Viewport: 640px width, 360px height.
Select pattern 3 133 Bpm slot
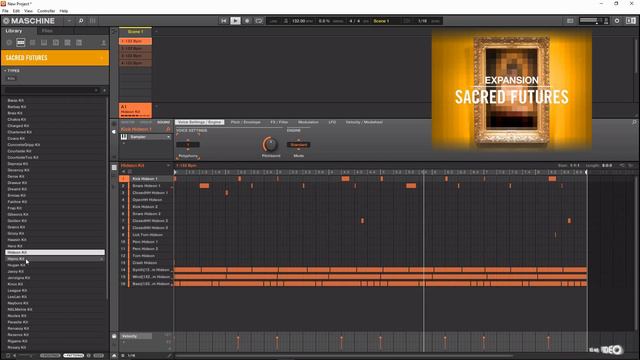pyautogui.click(x=135, y=56)
